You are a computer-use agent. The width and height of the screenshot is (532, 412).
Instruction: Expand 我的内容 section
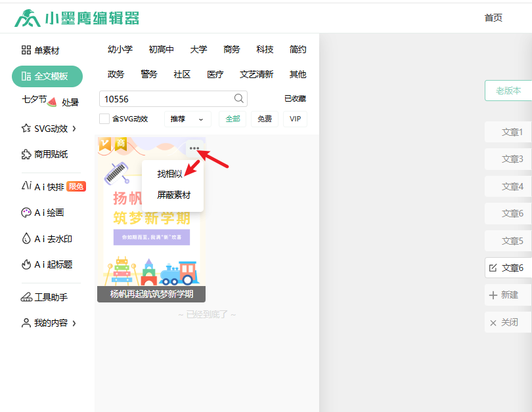pos(74,323)
